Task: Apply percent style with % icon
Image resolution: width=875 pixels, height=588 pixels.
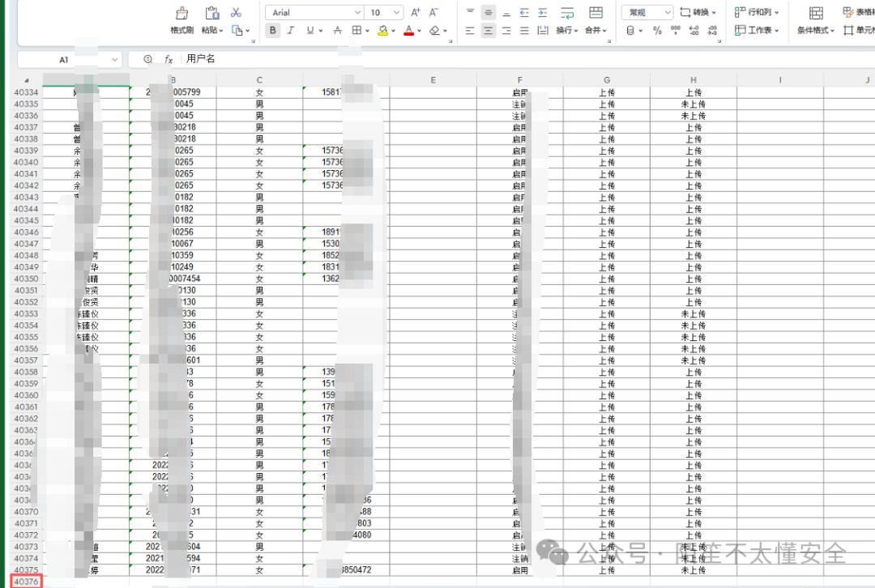Action: tap(657, 30)
